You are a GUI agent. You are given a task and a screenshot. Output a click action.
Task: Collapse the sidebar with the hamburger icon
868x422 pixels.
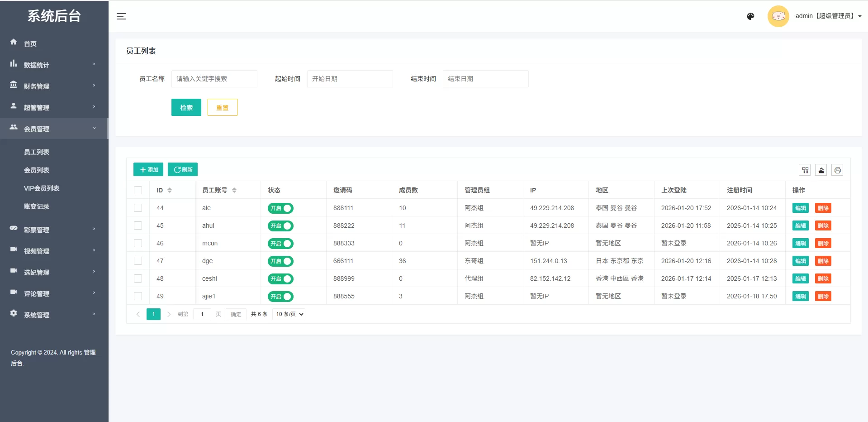click(x=121, y=16)
